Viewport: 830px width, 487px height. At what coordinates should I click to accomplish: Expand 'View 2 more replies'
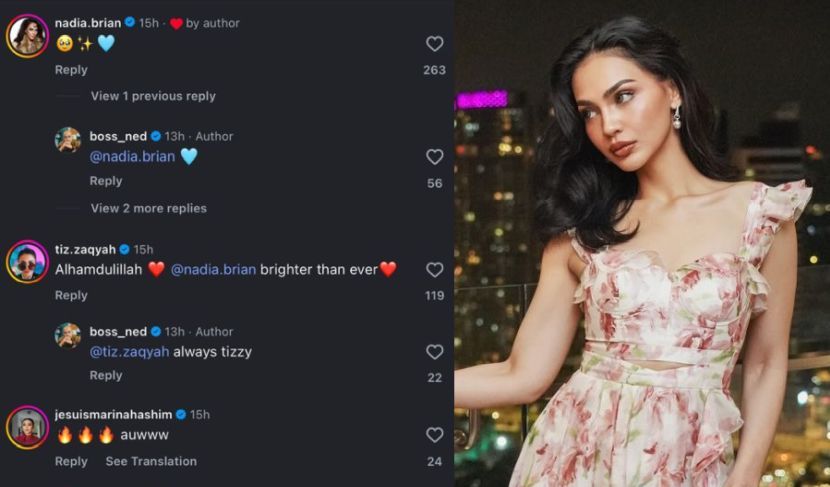148,208
